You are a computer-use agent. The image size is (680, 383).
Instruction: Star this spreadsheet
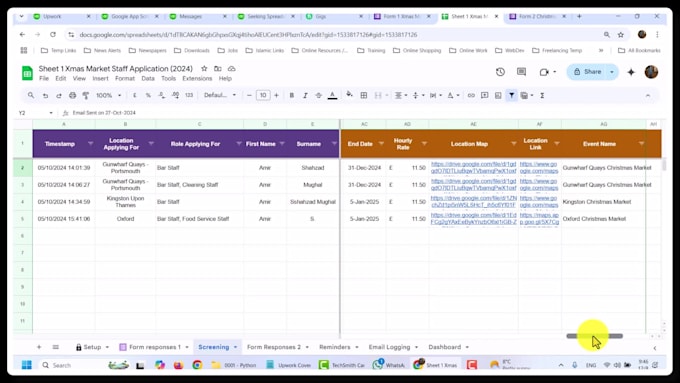pos(204,69)
